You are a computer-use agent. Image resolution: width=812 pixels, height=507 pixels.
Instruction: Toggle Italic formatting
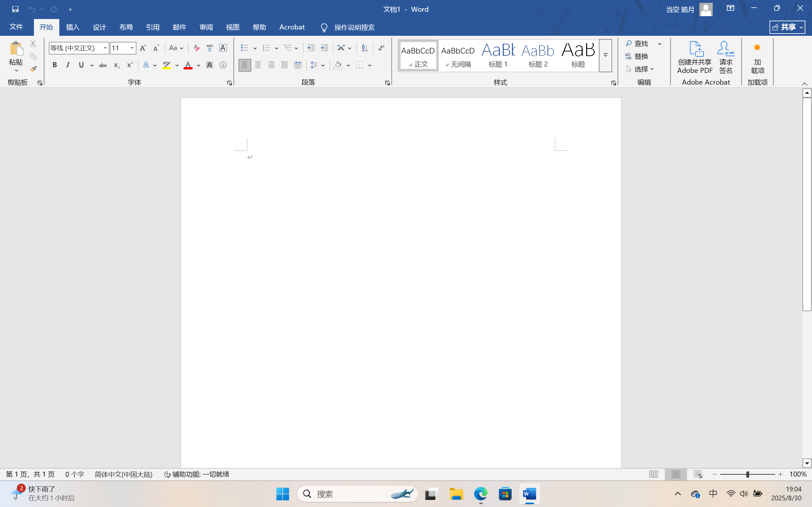click(68, 65)
